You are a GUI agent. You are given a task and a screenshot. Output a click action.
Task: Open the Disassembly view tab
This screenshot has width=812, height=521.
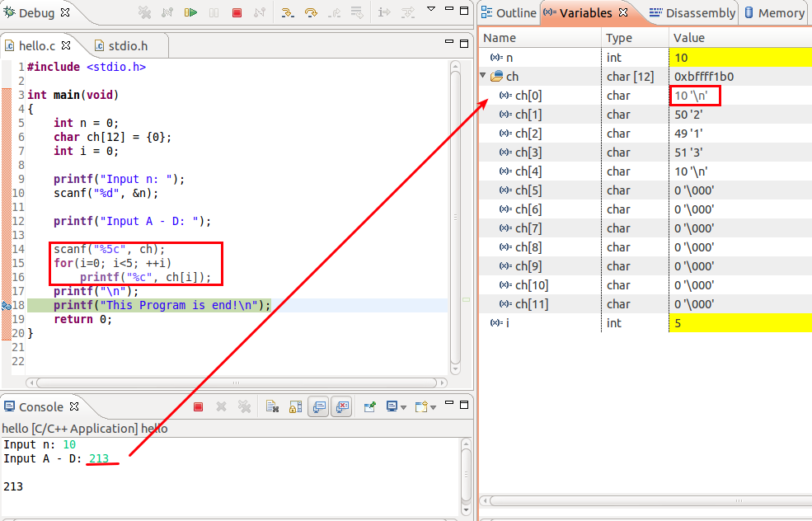click(693, 13)
